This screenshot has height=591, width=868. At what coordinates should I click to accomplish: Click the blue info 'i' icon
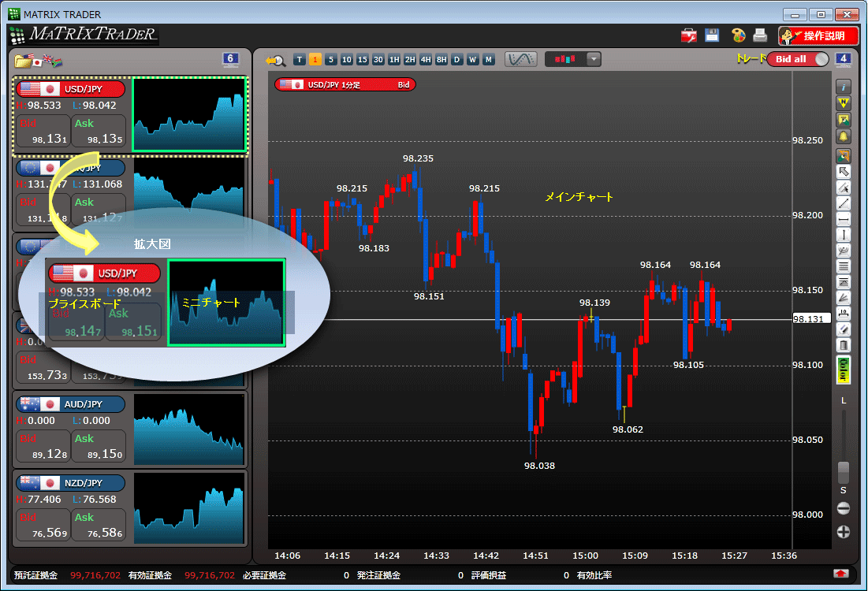pyautogui.click(x=843, y=87)
